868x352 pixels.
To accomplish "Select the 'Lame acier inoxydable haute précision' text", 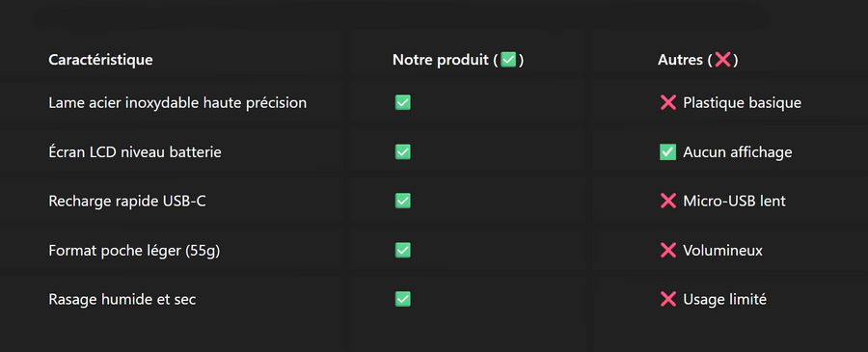I will (x=177, y=103).
